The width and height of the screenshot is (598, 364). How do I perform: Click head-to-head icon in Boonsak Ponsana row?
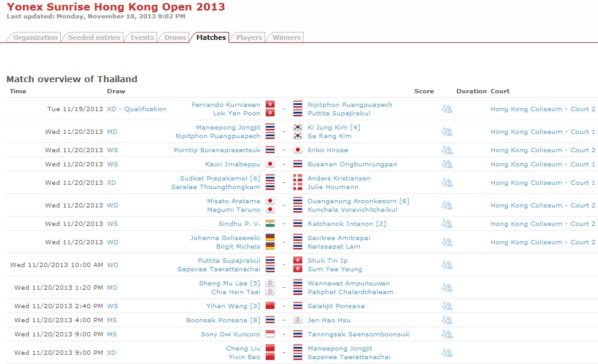[x=446, y=320]
